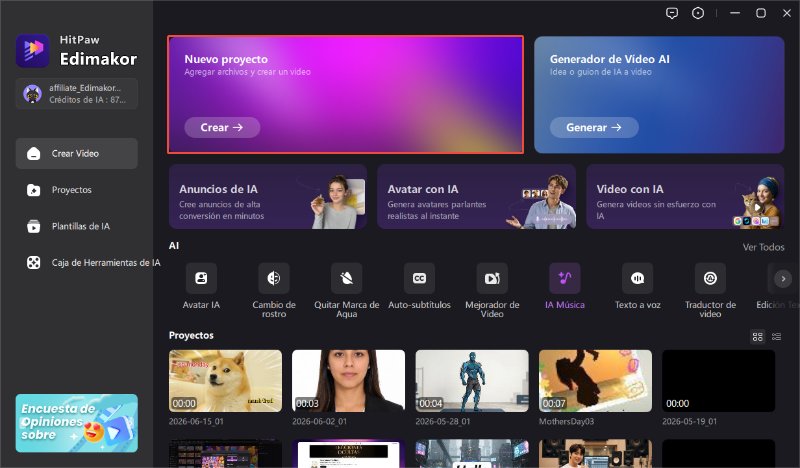Screen dimensions: 800x468
Task: Switch projects to list view
Action: click(x=776, y=336)
